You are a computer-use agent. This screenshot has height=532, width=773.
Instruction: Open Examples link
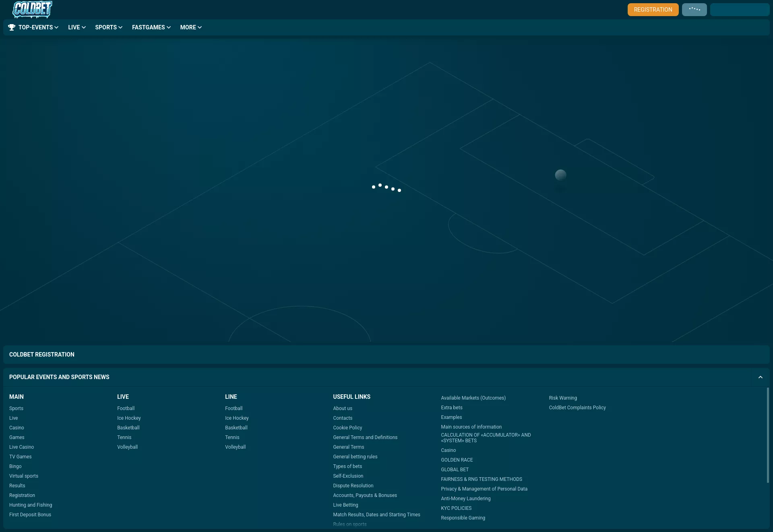pos(451,417)
